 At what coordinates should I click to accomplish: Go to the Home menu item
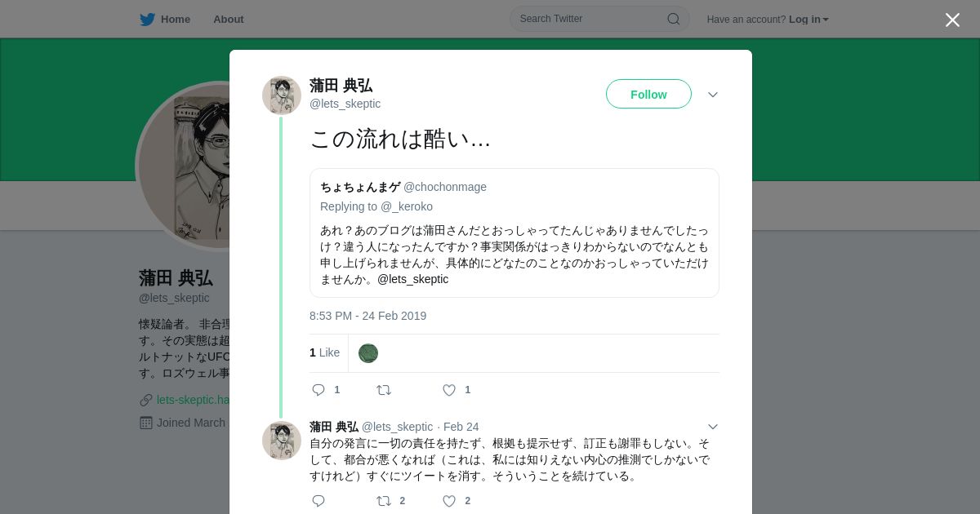click(175, 20)
